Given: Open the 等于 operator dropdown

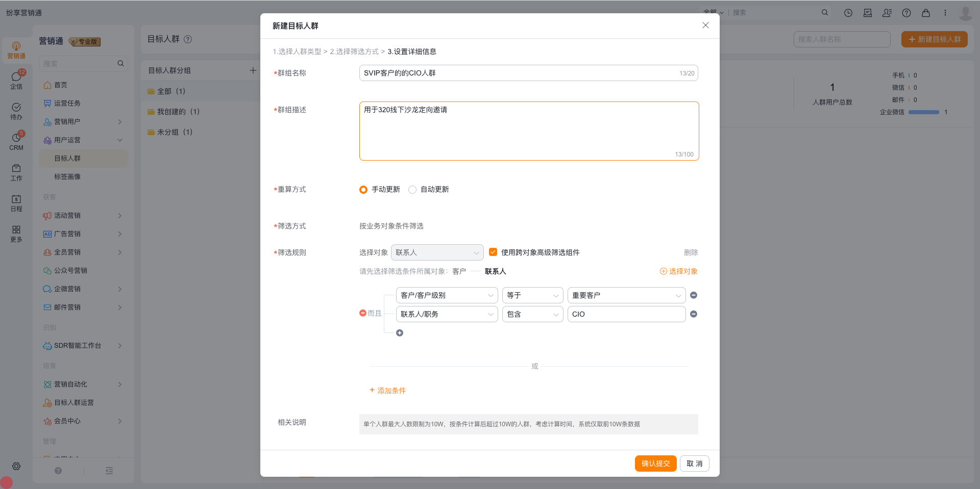Looking at the screenshot, I should (532, 295).
